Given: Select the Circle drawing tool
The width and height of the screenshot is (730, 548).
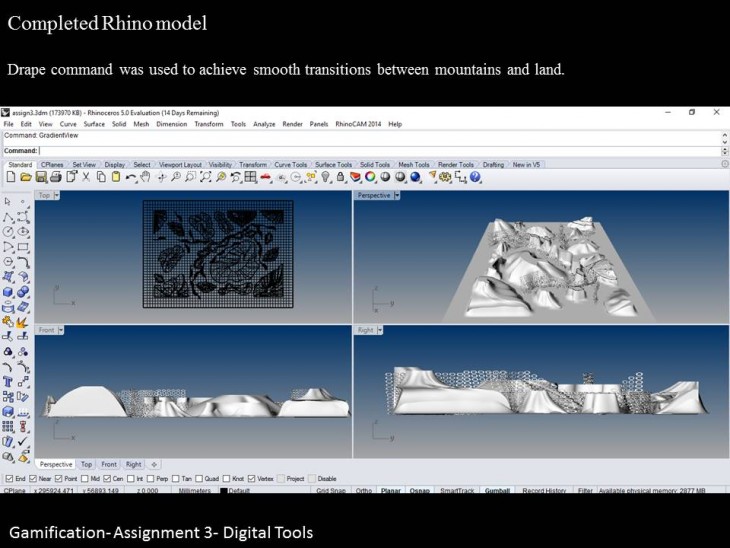Looking at the screenshot, I should coord(9,231).
